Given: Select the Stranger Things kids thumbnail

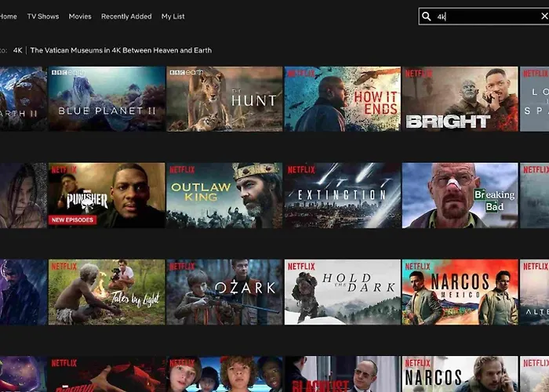Looking at the screenshot, I should coord(224,374).
